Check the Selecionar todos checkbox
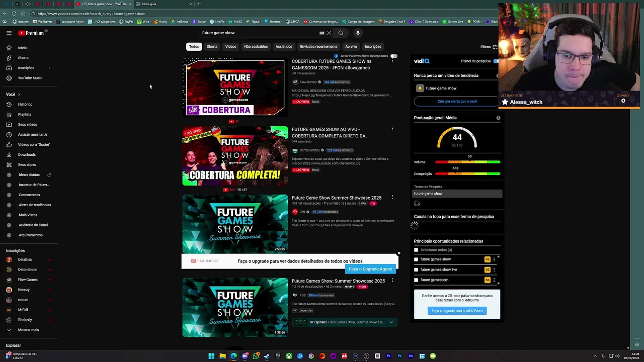Screen dimensions: 644x362 [x=416, y=250]
